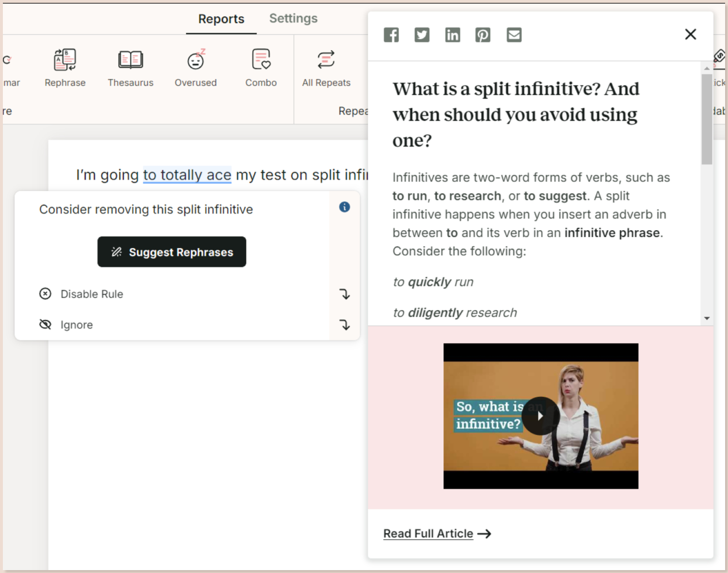Open the Rephrase tool
728x573 pixels.
(x=65, y=67)
